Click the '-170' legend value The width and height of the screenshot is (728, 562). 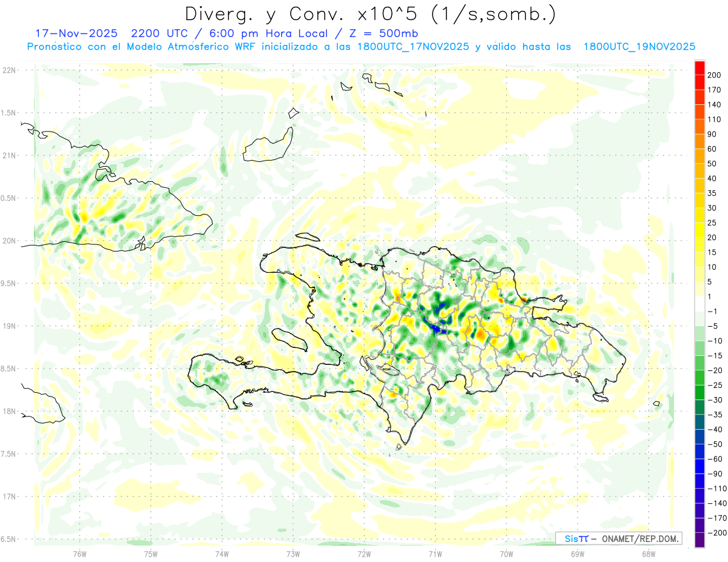pyautogui.click(x=716, y=518)
